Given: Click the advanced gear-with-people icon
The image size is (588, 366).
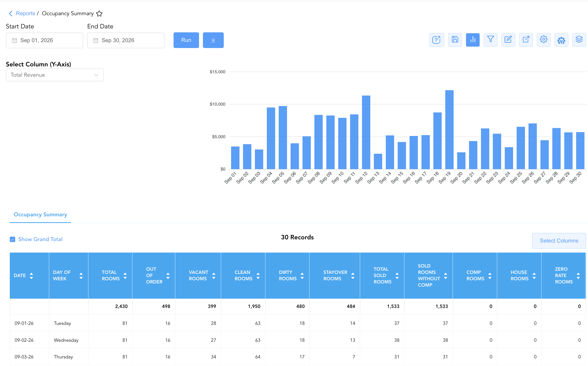Looking at the screenshot, I should [561, 40].
